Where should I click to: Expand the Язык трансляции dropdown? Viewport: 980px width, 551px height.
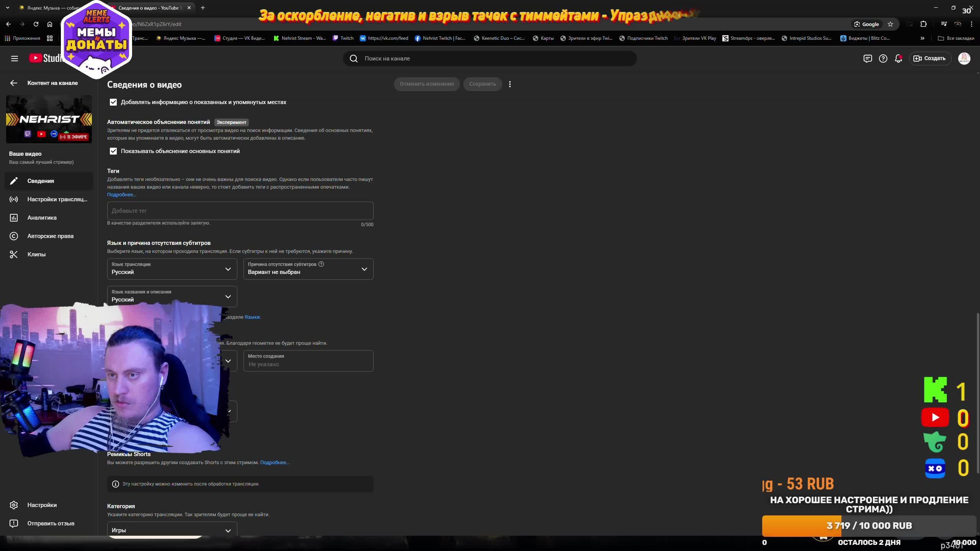[x=172, y=269]
